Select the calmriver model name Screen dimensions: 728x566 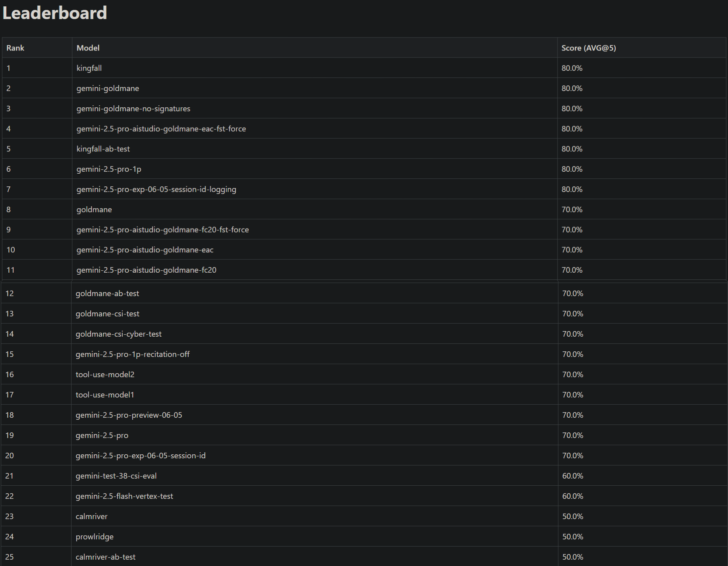(x=91, y=516)
